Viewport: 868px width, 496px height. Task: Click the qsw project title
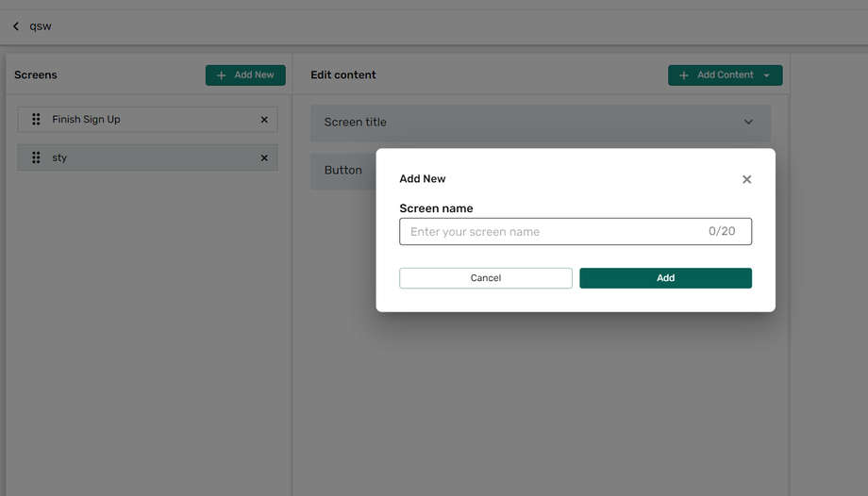[41, 26]
